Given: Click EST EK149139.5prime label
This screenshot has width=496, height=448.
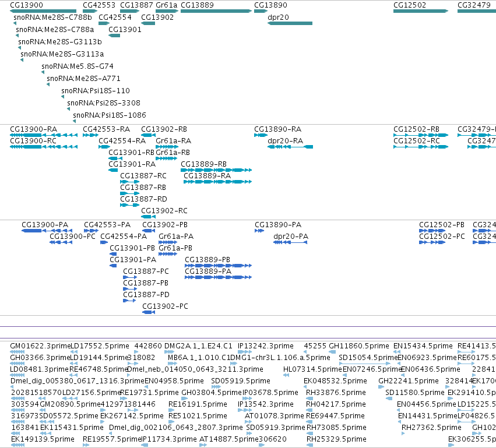Looking at the screenshot, I should coord(43,439).
